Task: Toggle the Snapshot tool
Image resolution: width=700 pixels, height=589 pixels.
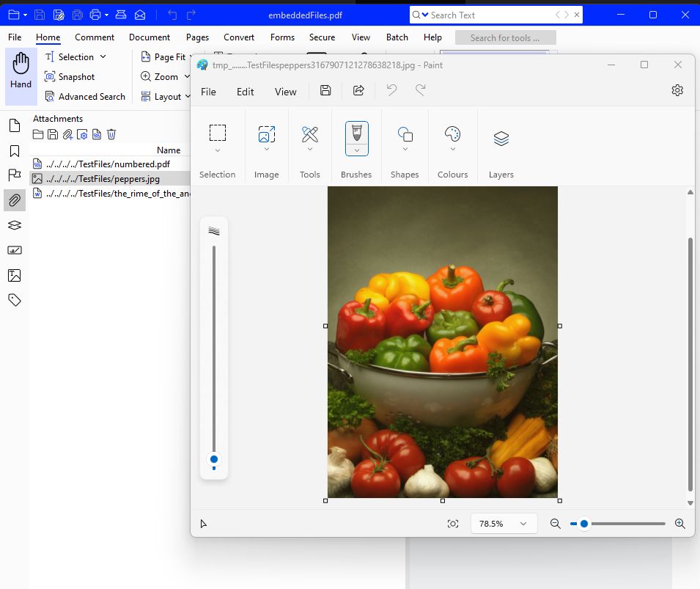Action: click(70, 77)
